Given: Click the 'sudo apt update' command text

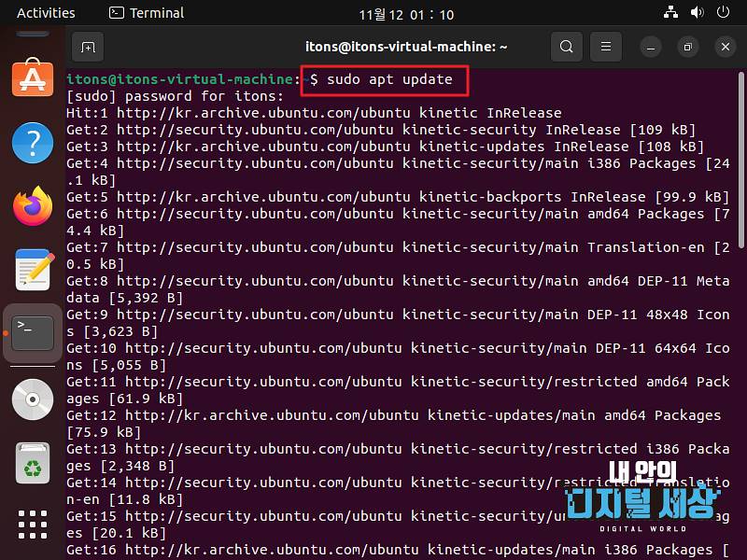Looking at the screenshot, I should (389, 79).
